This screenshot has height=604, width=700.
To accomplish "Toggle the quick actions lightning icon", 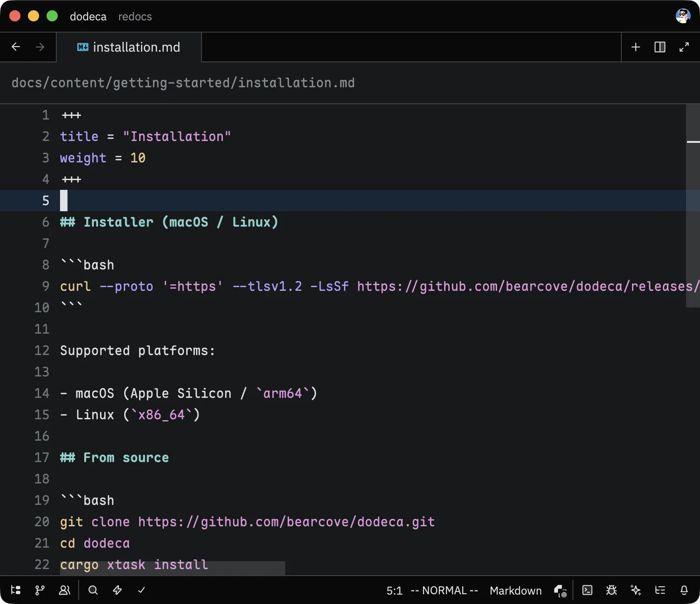I will tap(117, 590).
